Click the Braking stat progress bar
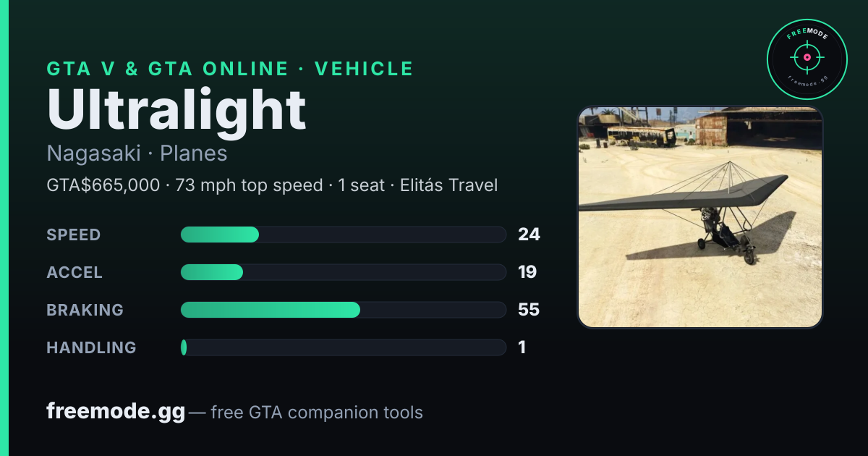The width and height of the screenshot is (868, 456). tap(343, 310)
